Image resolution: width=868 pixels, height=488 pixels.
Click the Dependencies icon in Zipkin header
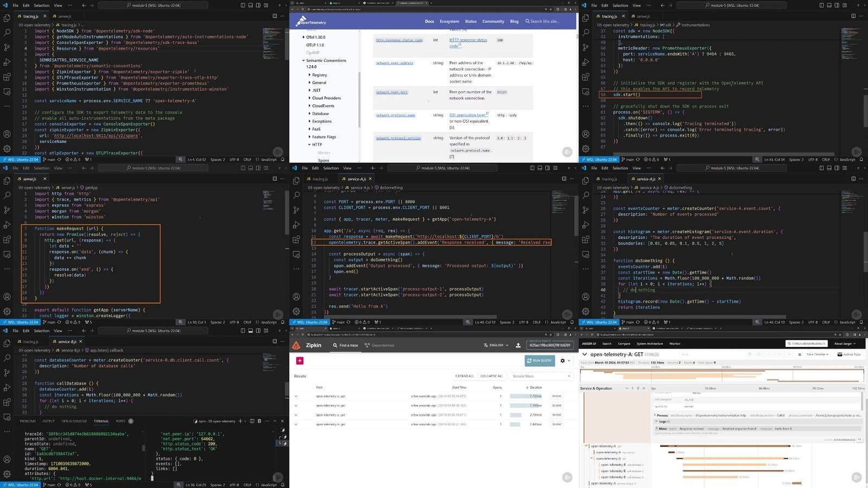pyautogui.click(x=367, y=345)
